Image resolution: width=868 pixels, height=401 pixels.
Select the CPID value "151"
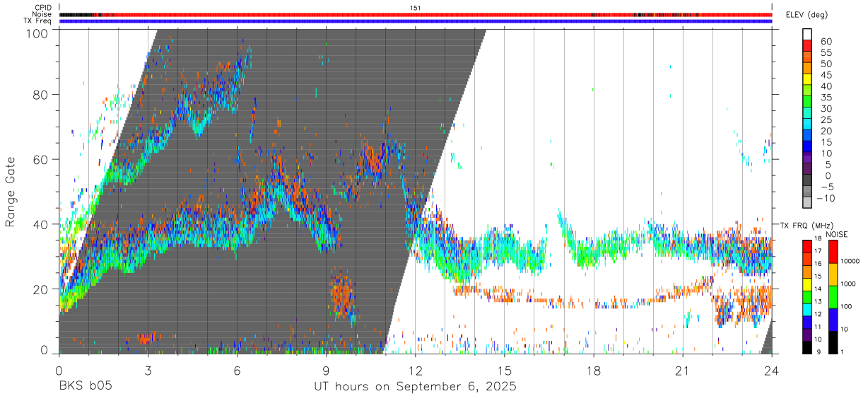point(415,8)
